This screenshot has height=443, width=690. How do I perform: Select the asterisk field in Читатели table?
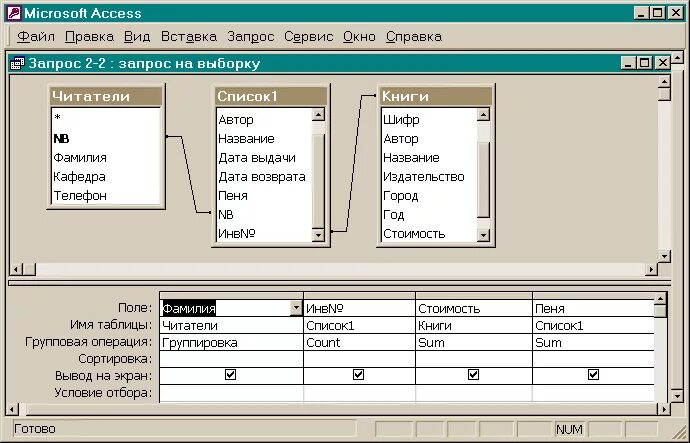click(106, 118)
